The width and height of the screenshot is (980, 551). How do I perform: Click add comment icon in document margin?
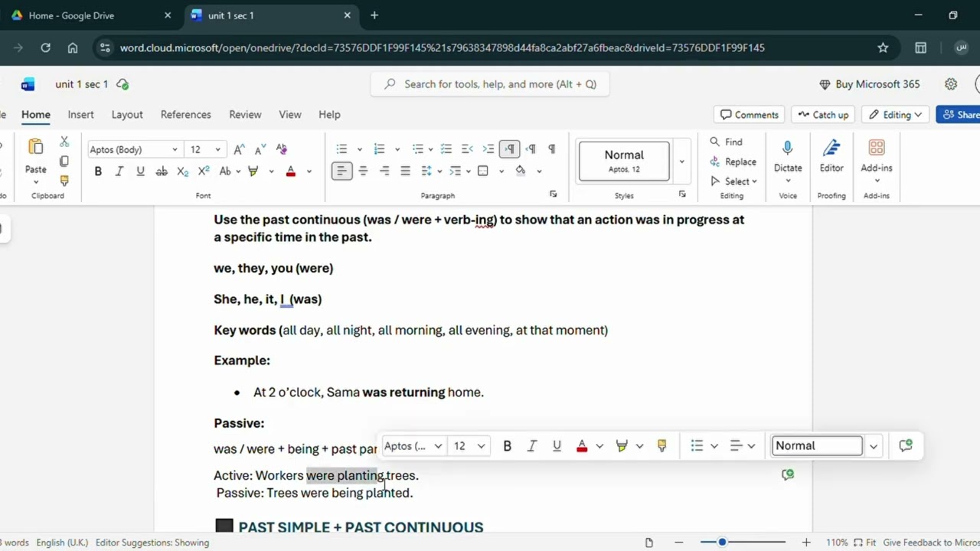(788, 474)
